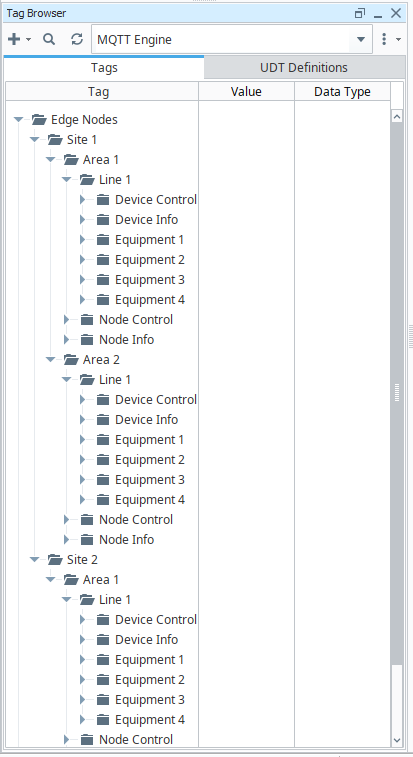Click the Value column header
The image size is (413, 757).
(246, 91)
